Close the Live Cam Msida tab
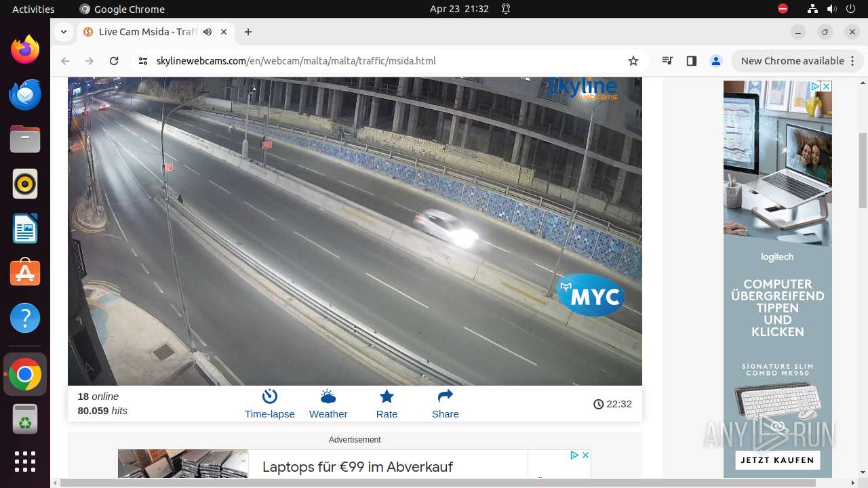Viewport: 868px width, 488px height. tap(224, 32)
